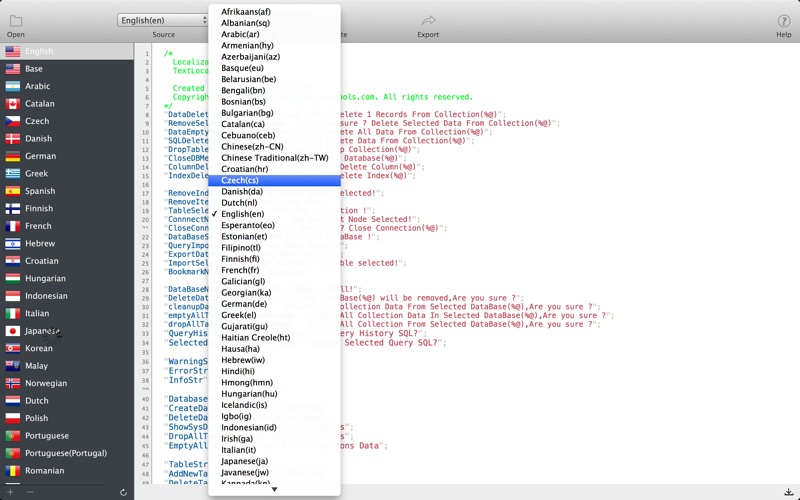Click the "WarningS" key in the code editor
This screenshot has height=500, width=800.
188,361
